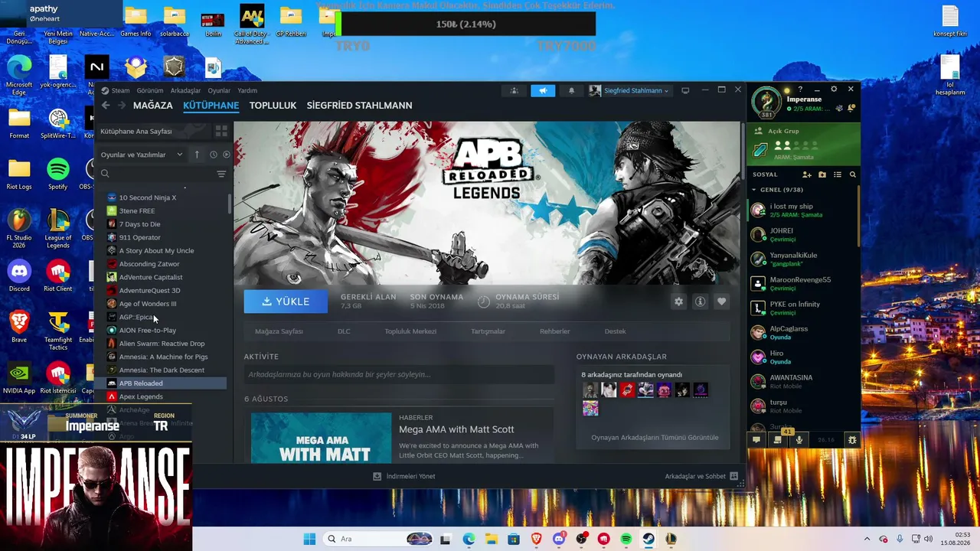
Task: Open Steam announcements megaphone button
Action: pyautogui.click(x=543, y=90)
